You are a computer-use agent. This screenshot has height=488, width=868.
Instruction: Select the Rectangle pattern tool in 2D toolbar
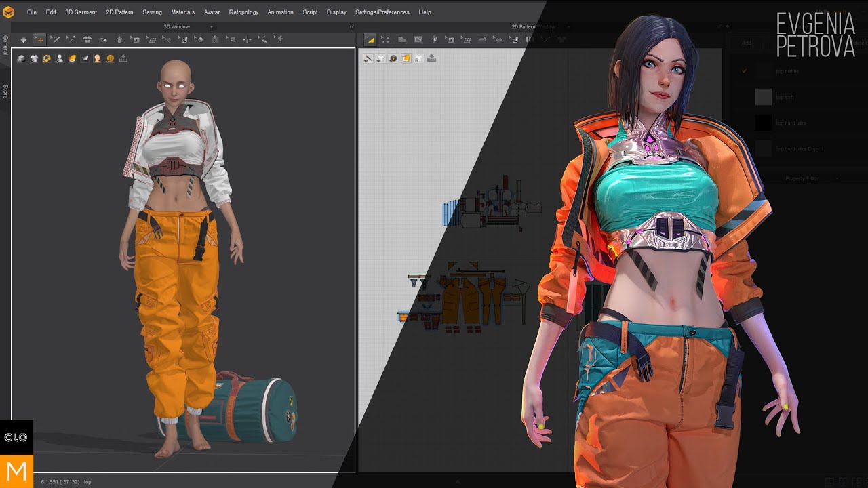418,39
